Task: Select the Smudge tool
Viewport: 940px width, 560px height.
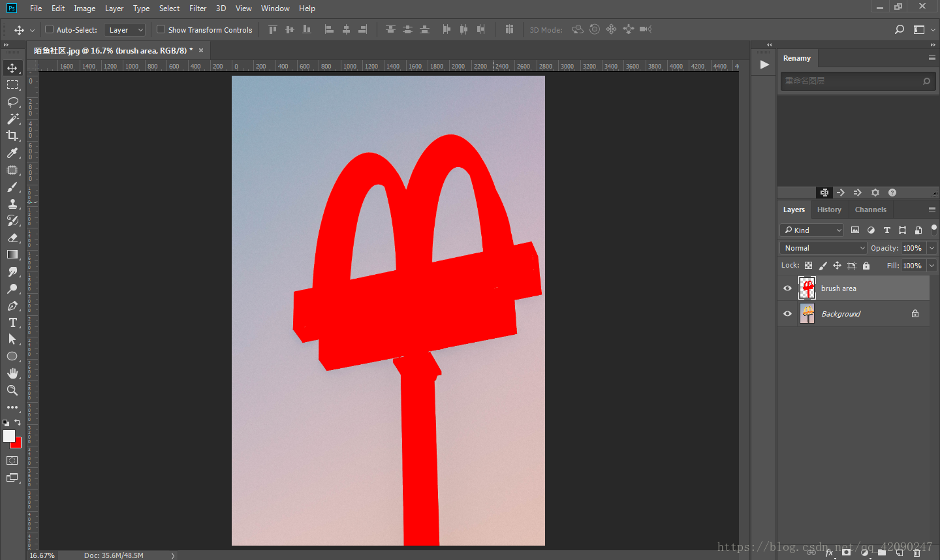Action: [12, 272]
